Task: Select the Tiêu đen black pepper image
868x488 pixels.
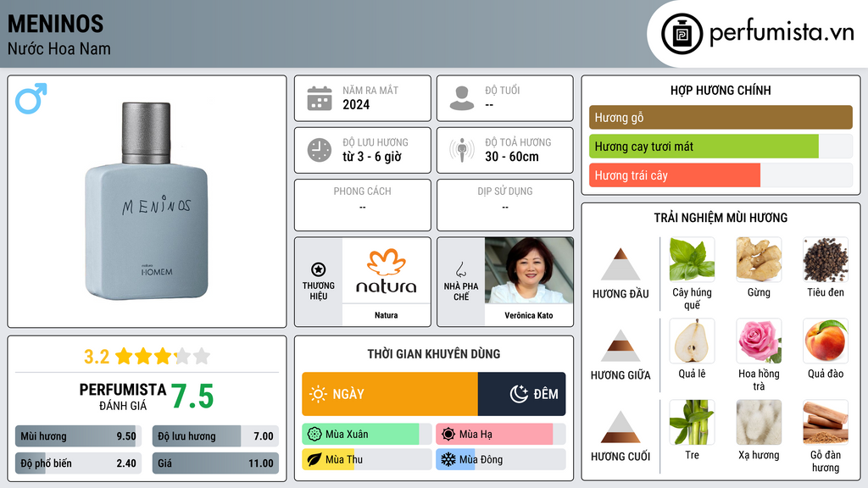Action: 826,259
